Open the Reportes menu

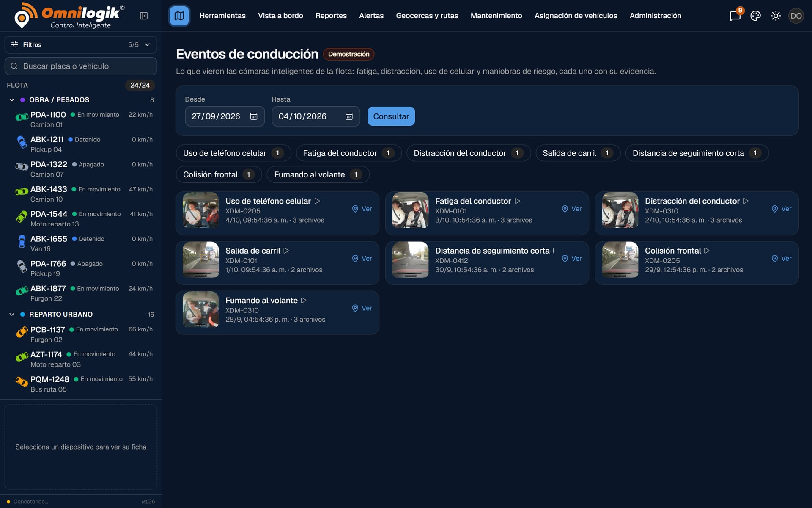point(331,16)
